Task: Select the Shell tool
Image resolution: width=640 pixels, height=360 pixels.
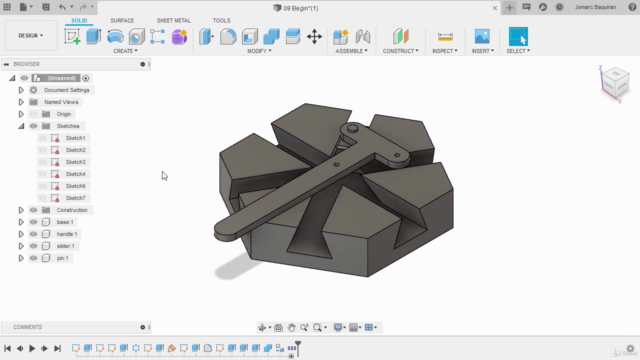Action: [x=250, y=37]
